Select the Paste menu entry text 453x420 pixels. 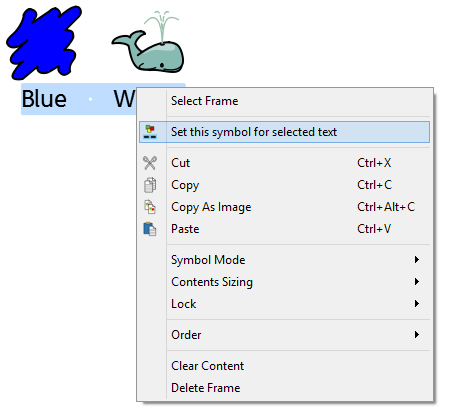(x=185, y=229)
